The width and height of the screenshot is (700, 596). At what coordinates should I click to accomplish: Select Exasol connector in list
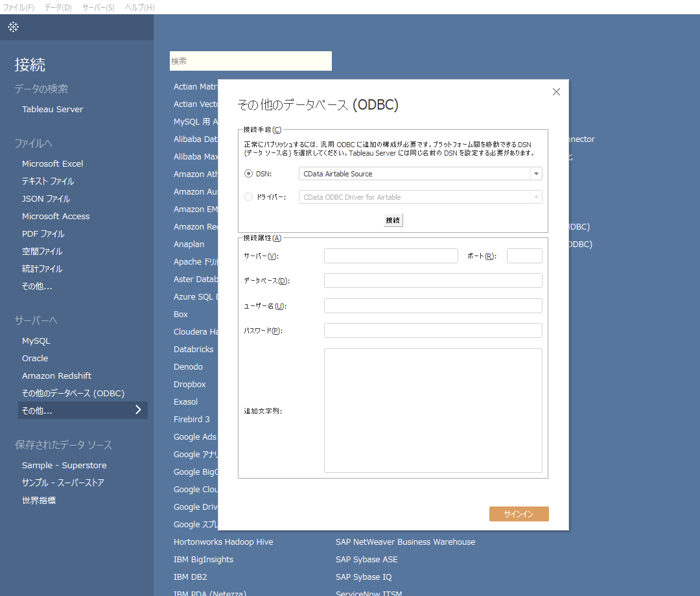[x=185, y=402]
